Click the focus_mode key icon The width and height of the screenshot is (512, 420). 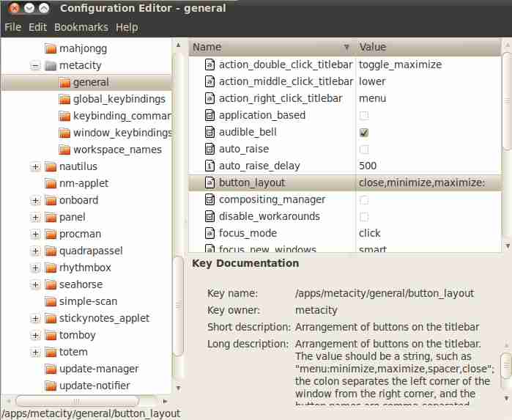coord(209,233)
